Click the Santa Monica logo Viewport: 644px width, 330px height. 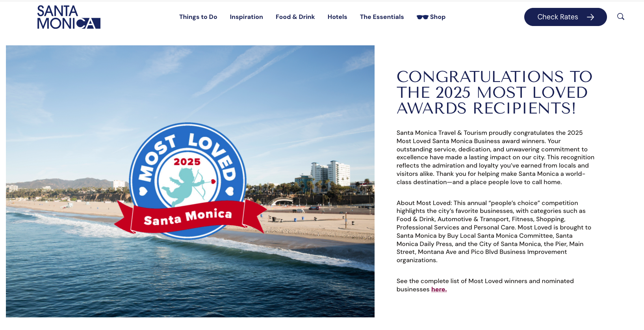pos(69,17)
